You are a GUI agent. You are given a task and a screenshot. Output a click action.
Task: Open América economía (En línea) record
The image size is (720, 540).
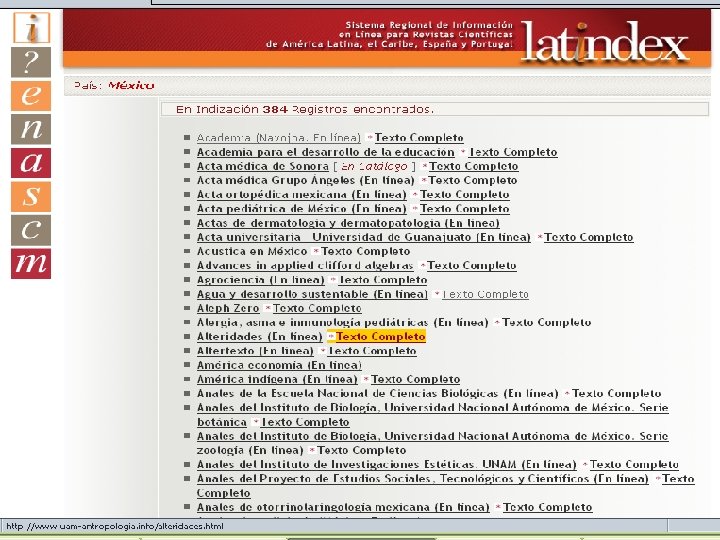[x=279, y=365]
